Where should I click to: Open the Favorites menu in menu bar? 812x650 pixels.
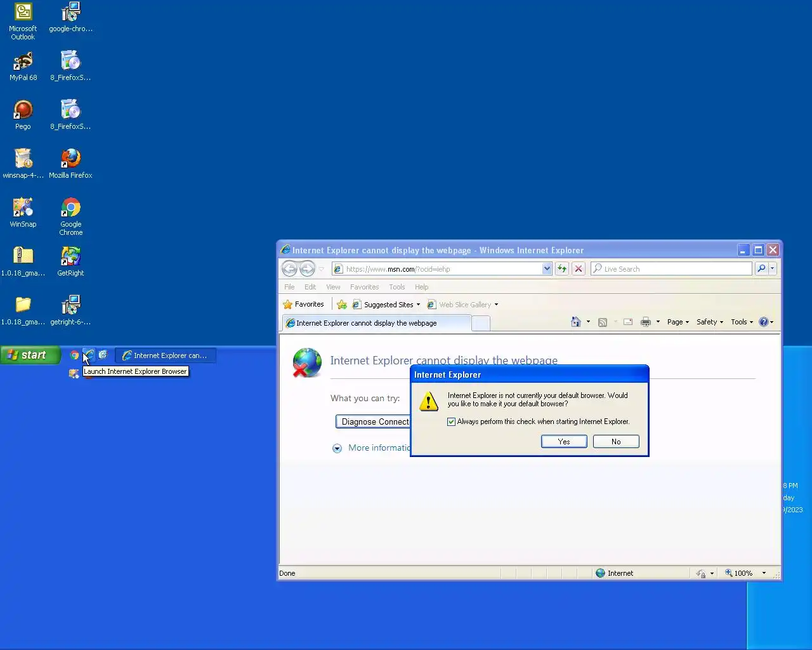point(364,287)
